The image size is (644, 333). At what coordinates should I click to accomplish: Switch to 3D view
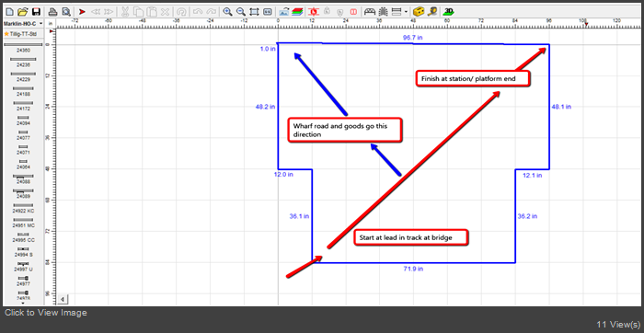pos(449,11)
